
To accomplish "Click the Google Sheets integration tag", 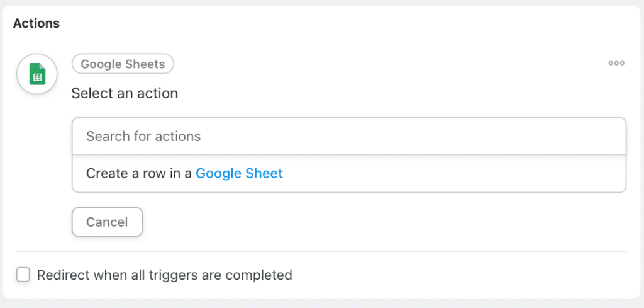I will [123, 64].
